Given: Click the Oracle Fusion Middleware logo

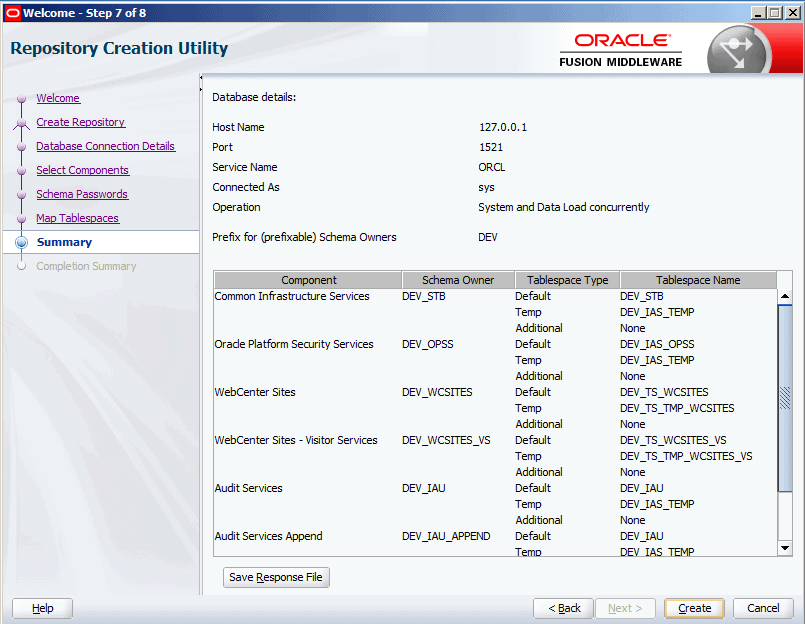Looking at the screenshot, I should click(x=620, y=50).
